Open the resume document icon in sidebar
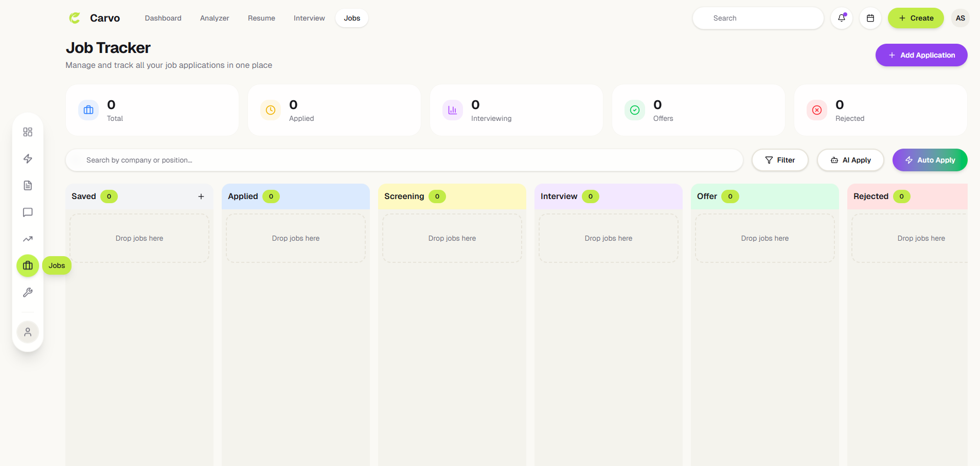The image size is (980, 466). coord(28,185)
